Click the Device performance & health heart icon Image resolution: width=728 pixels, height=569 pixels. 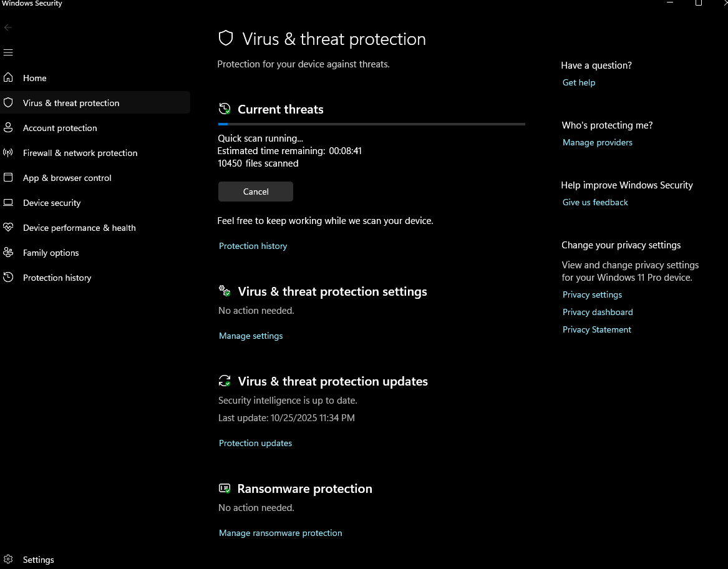8,228
